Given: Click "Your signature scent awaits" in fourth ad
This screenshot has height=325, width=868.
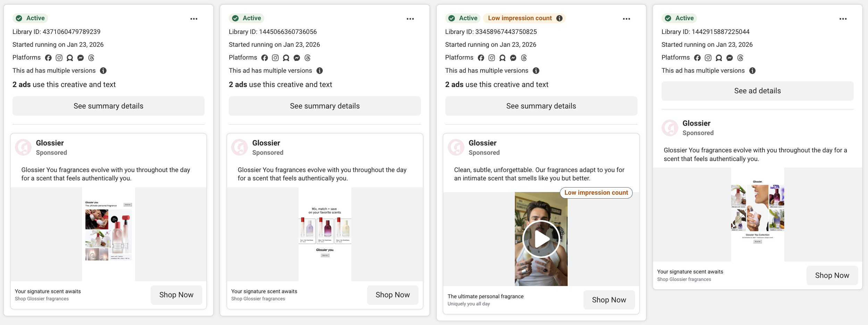Looking at the screenshot, I should (690, 272).
